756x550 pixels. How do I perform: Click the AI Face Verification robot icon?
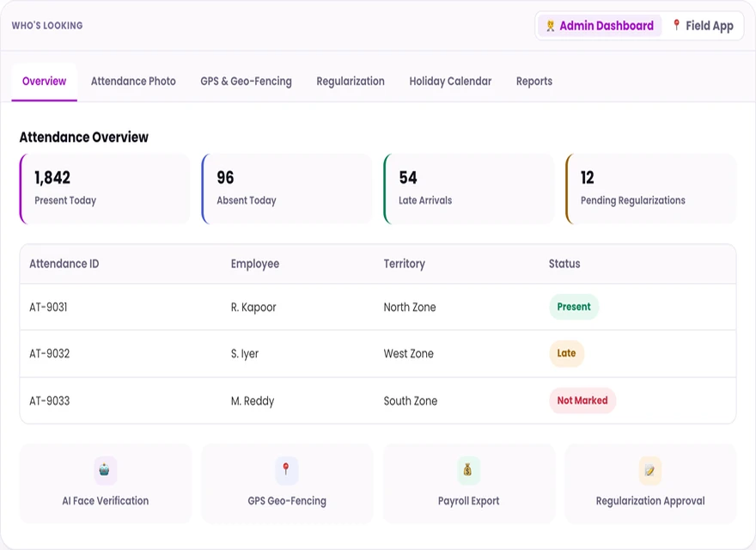pyautogui.click(x=105, y=470)
